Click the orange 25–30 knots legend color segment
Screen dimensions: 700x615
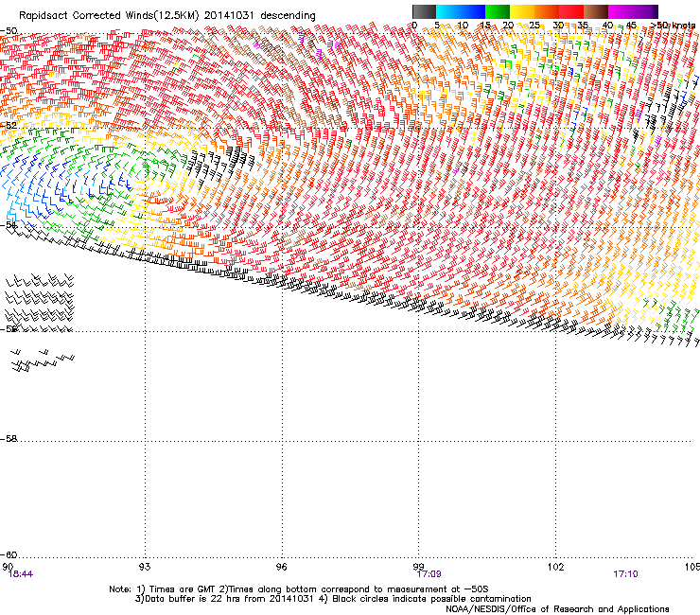[x=547, y=11]
